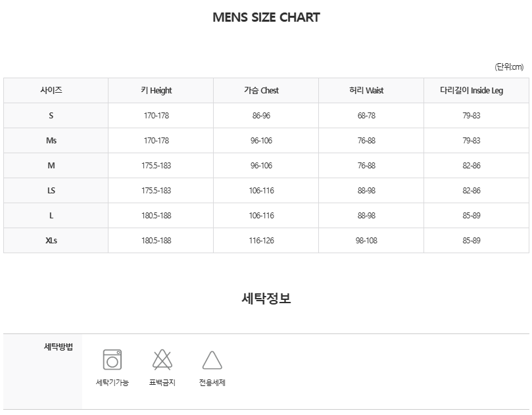Image resolution: width=532 pixels, height=415 pixels.
Task: Click the 사이즈 column header
Action: tap(51, 90)
